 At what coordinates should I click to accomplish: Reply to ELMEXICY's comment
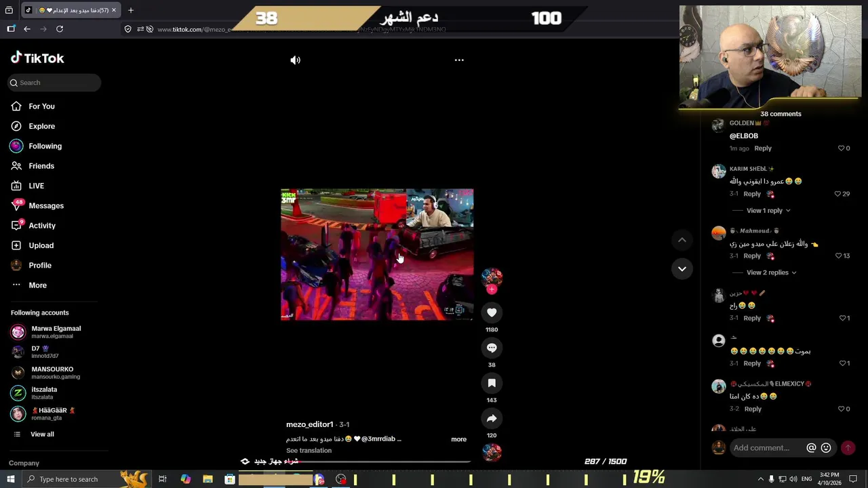753,409
